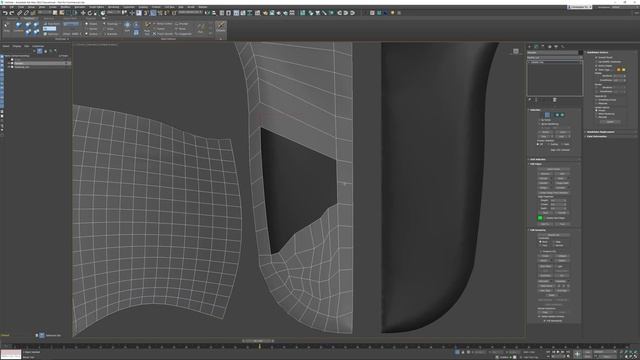Toggle Show Cage checkbox

coord(596,70)
